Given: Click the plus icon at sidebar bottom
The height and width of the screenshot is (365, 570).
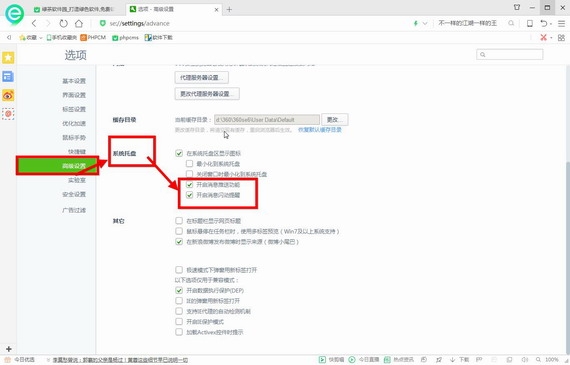Looking at the screenshot, I should [9, 349].
